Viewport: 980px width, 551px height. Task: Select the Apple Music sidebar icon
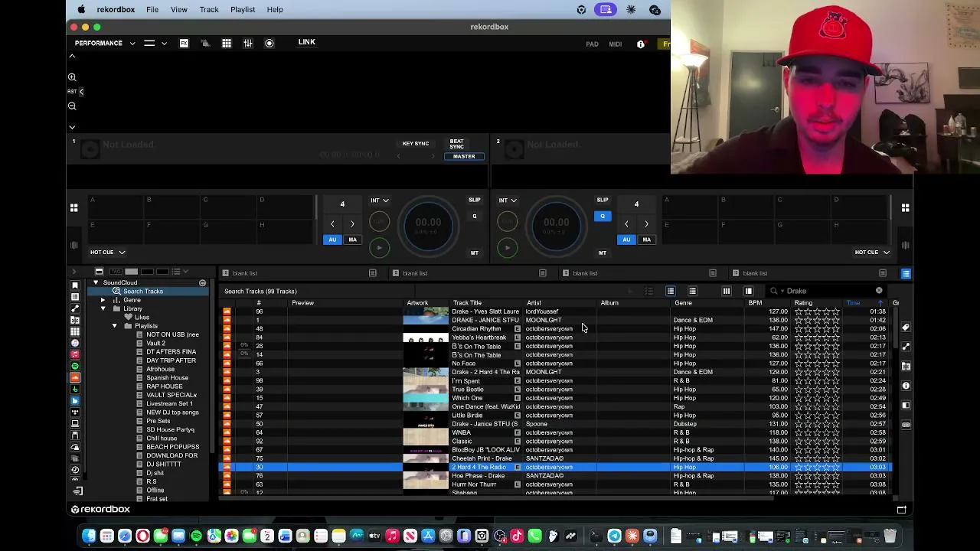click(75, 354)
